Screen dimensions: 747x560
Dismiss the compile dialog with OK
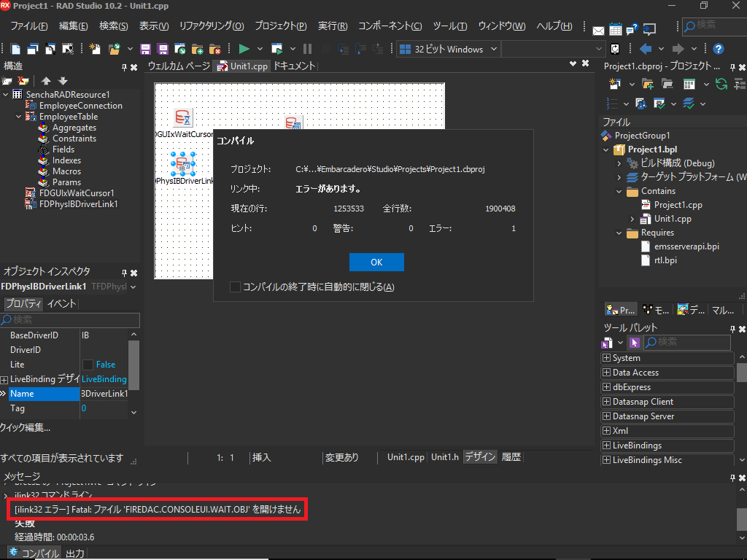pyautogui.click(x=376, y=262)
